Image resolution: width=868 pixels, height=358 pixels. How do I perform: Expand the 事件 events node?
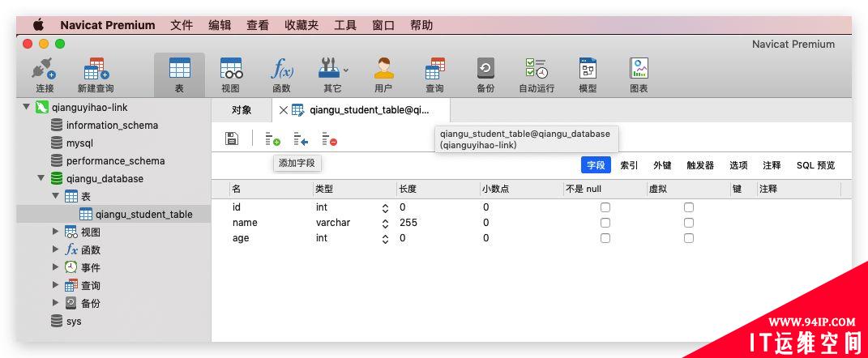pos(55,267)
